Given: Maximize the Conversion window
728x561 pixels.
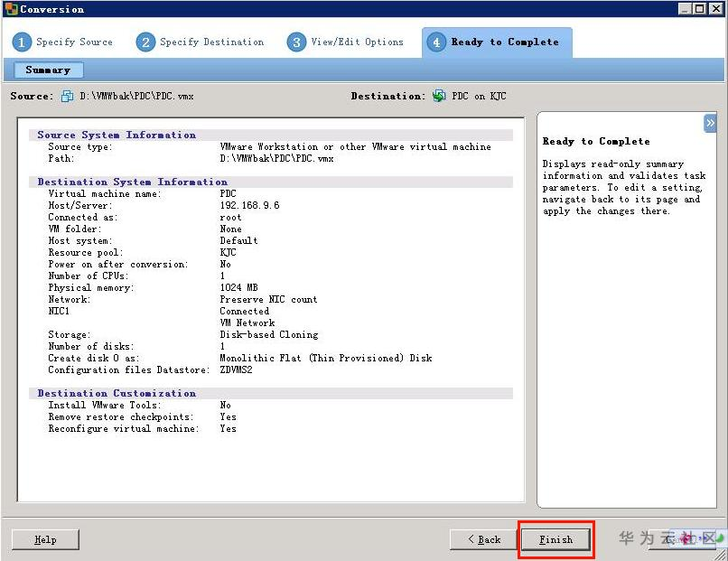Looking at the screenshot, I should (x=700, y=9).
